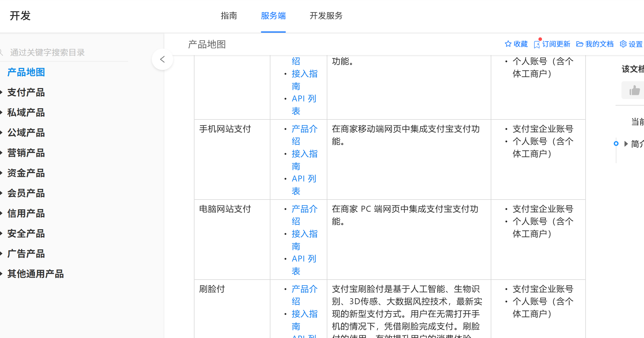Click the subscribe updates bookmark icon
Viewport: 644px width, 338px height.
tap(537, 44)
